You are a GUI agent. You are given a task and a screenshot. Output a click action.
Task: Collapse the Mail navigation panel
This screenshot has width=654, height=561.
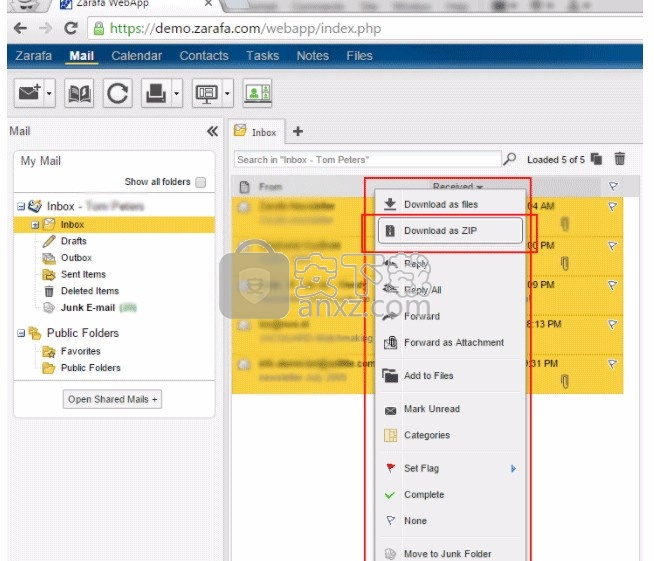(x=212, y=131)
